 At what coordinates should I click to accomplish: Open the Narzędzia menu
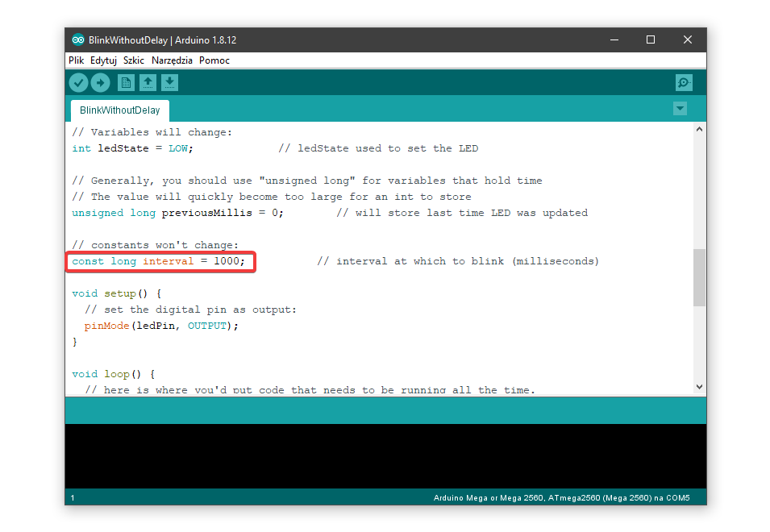[x=172, y=60]
